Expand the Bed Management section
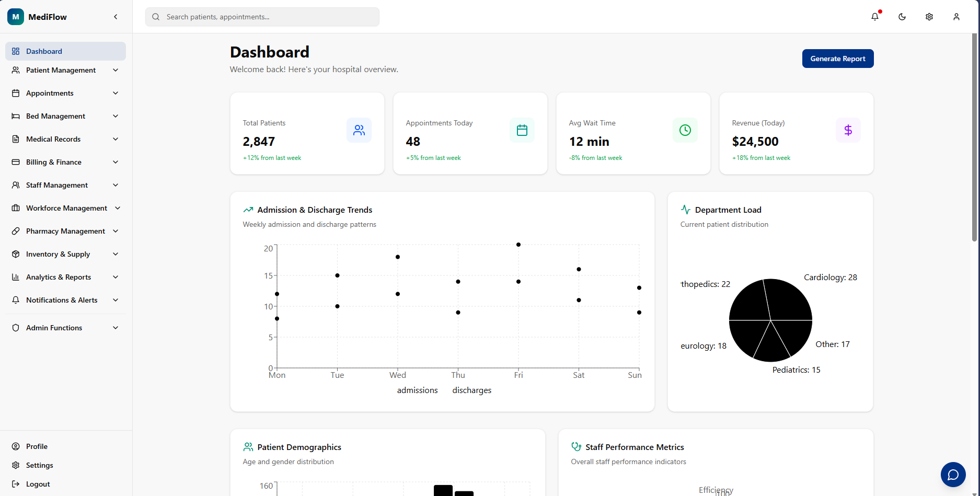This screenshot has width=980, height=496. pyautogui.click(x=65, y=116)
